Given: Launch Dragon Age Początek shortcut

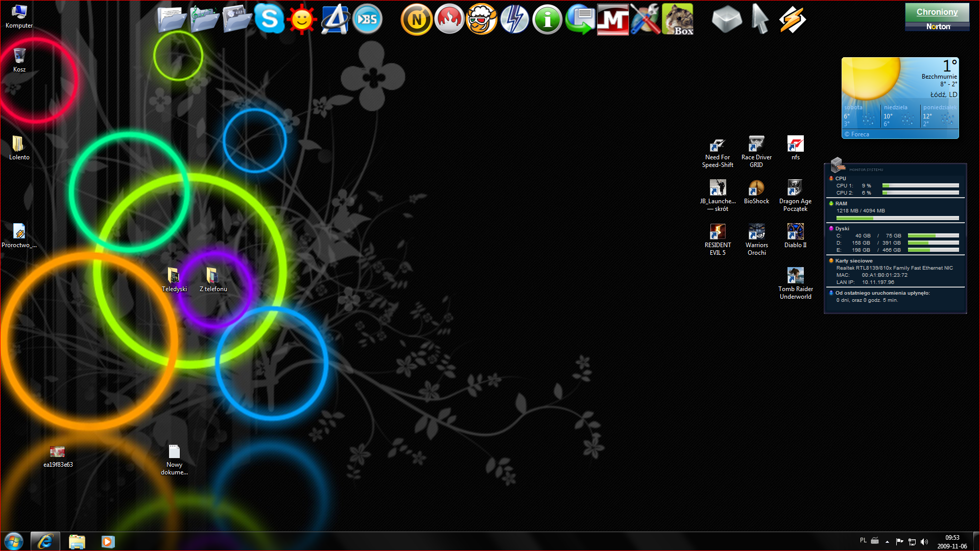Looking at the screenshot, I should (795, 196).
